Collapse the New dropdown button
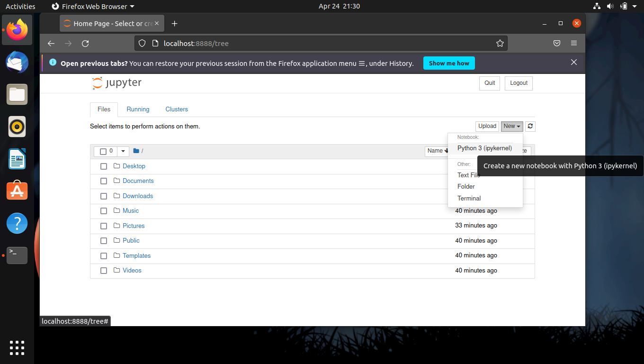 (x=512, y=126)
